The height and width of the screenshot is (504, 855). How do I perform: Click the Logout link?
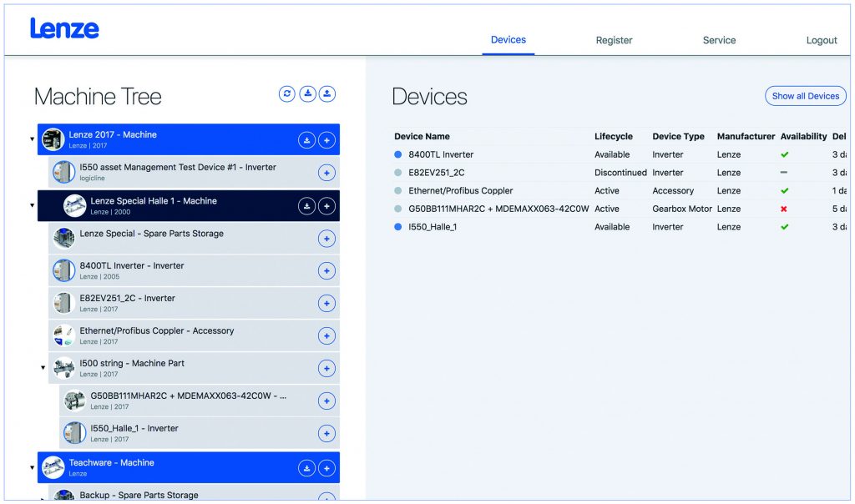(822, 40)
